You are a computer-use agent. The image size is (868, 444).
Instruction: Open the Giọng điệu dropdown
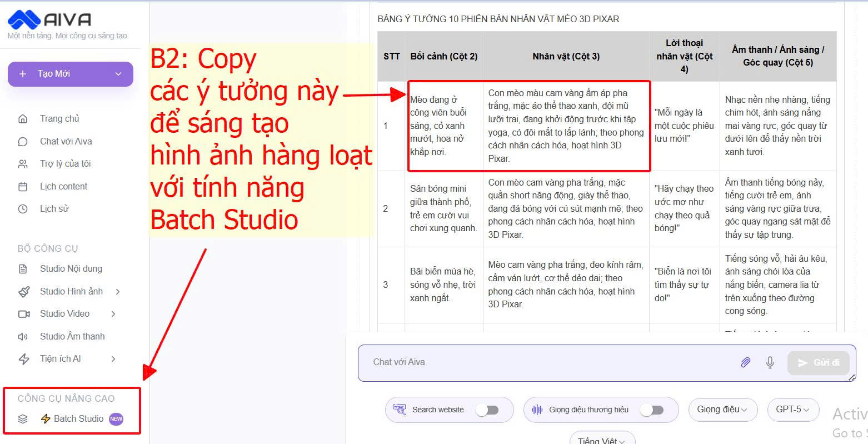click(x=722, y=410)
